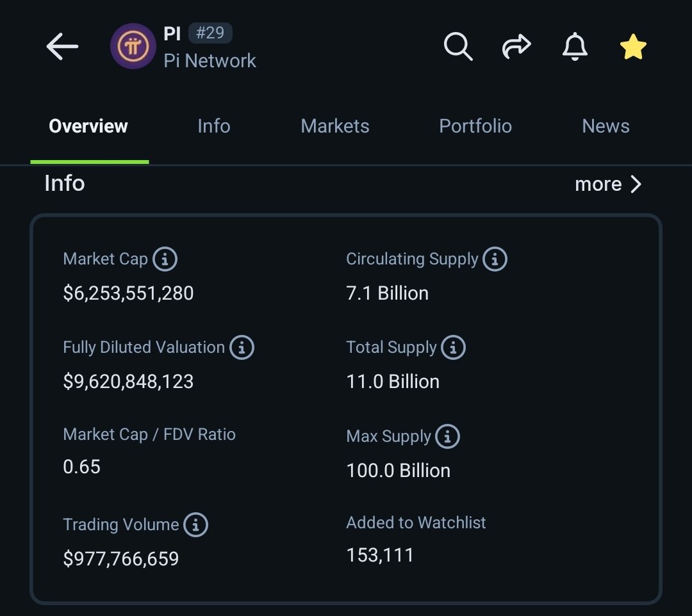
Task: Open the Trading Volume info tooltip
Action: click(195, 524)
